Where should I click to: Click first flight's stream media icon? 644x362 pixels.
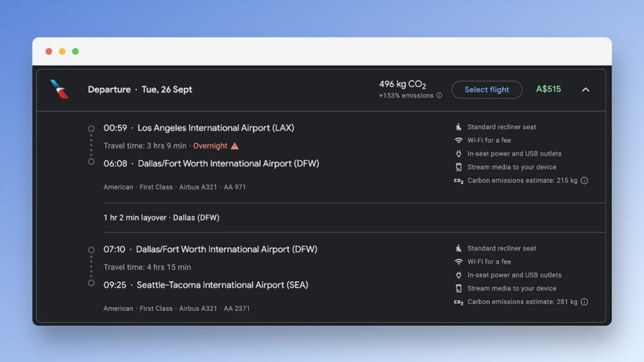click(458, 167)
